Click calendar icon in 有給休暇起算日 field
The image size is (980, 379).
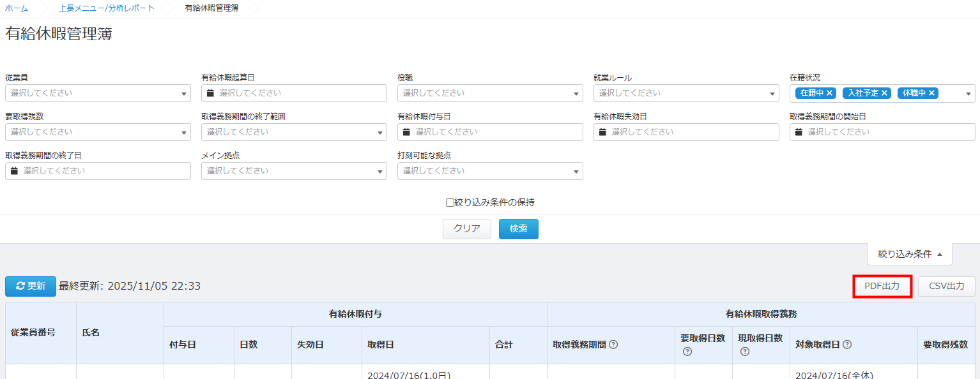coord(210,93)
